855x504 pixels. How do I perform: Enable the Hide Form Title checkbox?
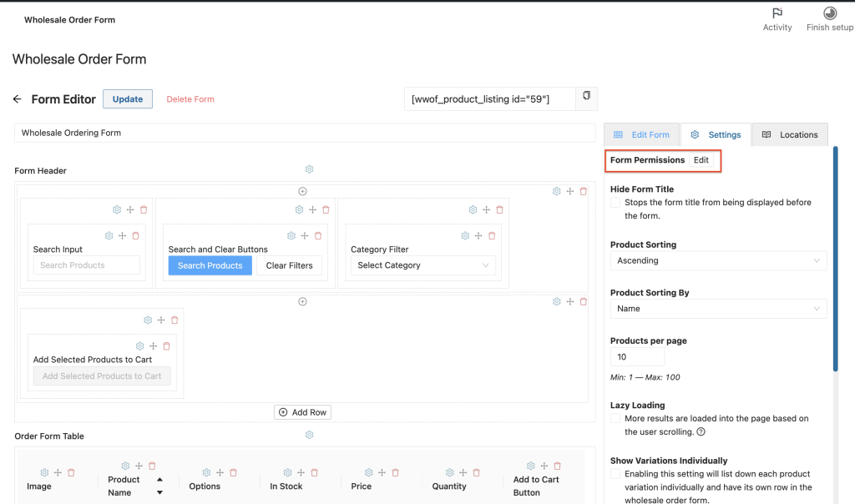coord(615,203)
